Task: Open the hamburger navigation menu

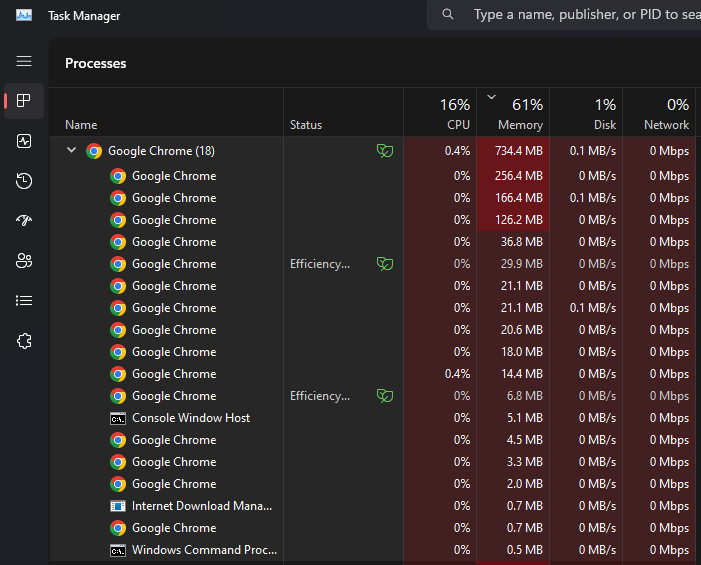Action: pos(24,61)
